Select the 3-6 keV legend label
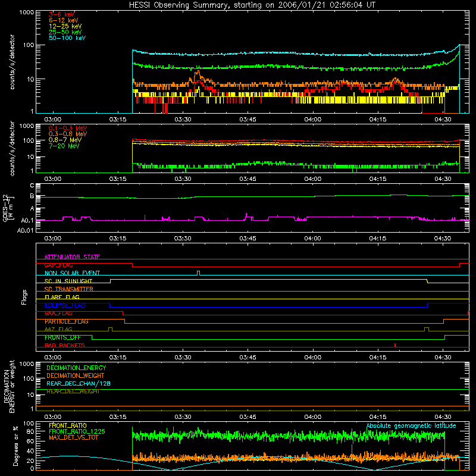The width and height of the screenshot is (476, 476). click(x=62, y=14)
